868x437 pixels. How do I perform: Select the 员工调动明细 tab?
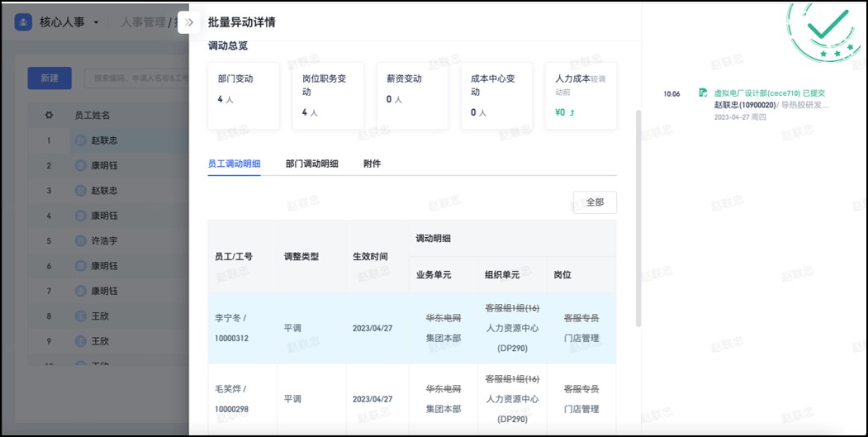pyautogui.click(x=234, y=164)
